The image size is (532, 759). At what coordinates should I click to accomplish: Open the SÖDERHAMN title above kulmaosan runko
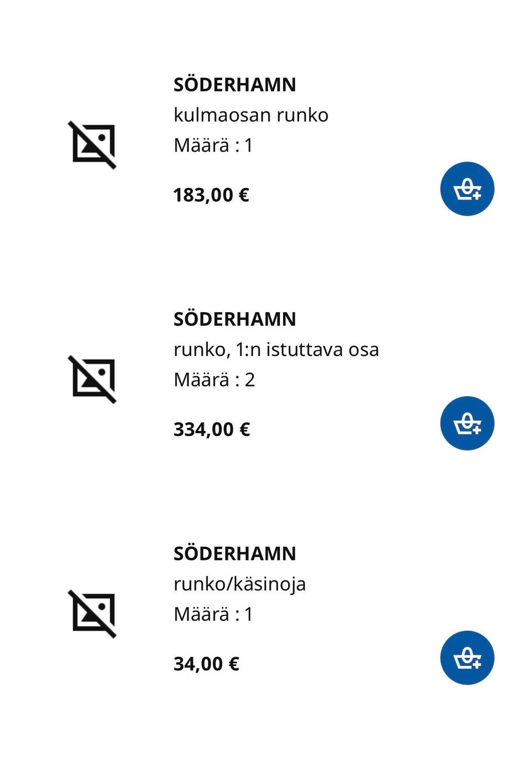click(x=234, y=85)
